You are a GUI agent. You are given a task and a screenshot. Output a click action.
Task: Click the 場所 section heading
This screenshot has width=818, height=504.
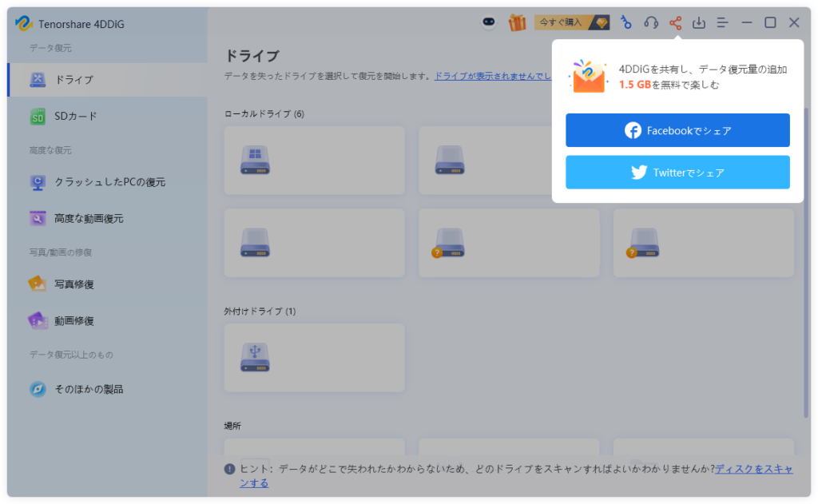click(232, 427)
